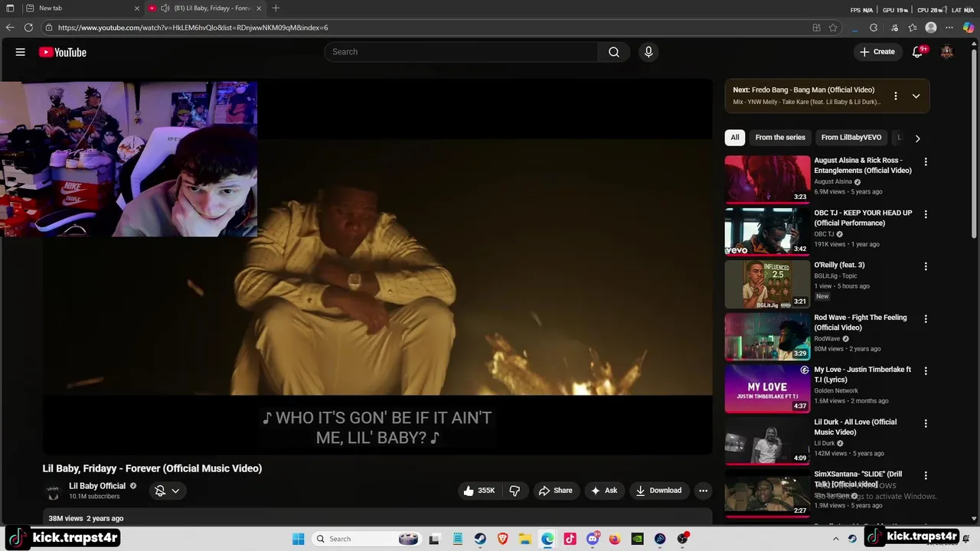Open the Lil Baby Official channel name link

[x=97, y=486]
